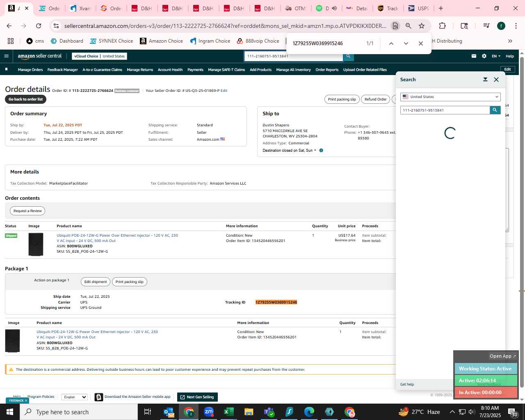Open Zoom from the taskbar
Screen dimensions: 525x420
[x=209, y=412]
